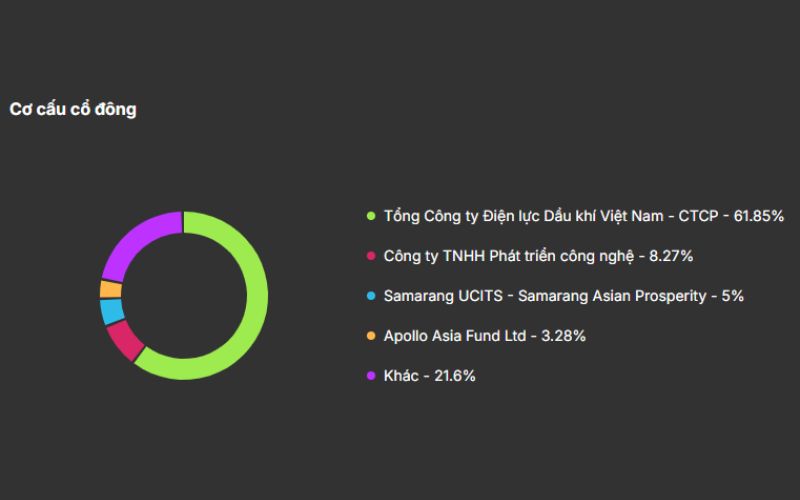Click the green legend dot for Tổng Công ty Điện lực
The width and height of the screenshot is (800, 500).
coord(371,215)
